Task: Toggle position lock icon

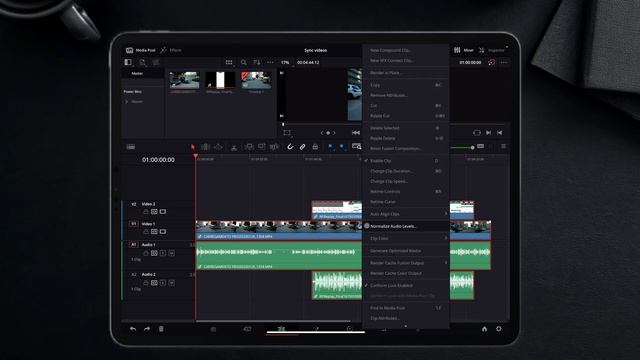Action: [x=315, y=147]
